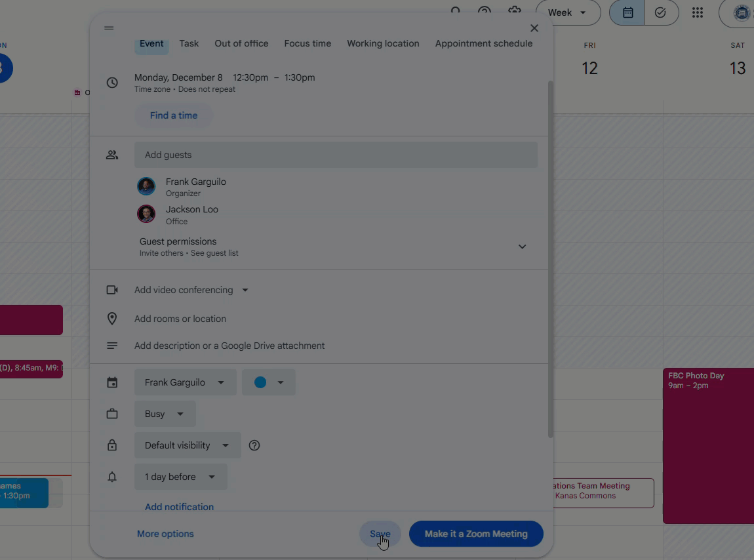Click the search magnifier icon
This screenshot has height=560, width=754.
click(x=456, y=10)
